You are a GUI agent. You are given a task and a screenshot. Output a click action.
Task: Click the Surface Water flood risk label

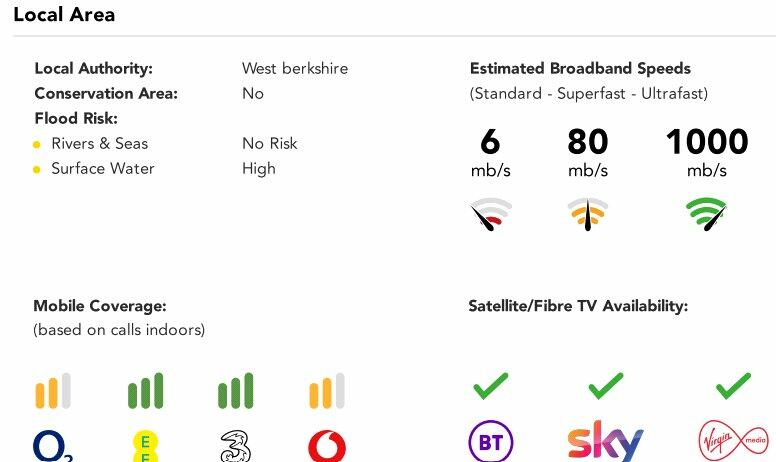click(103, 168)
